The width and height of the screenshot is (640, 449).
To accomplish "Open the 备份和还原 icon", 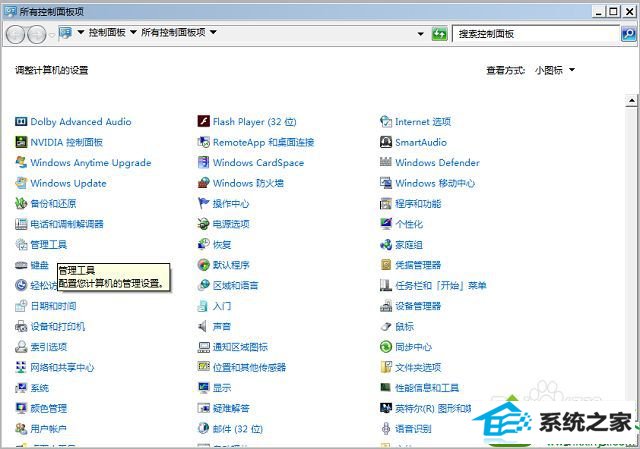I will [x=21, y=203].
